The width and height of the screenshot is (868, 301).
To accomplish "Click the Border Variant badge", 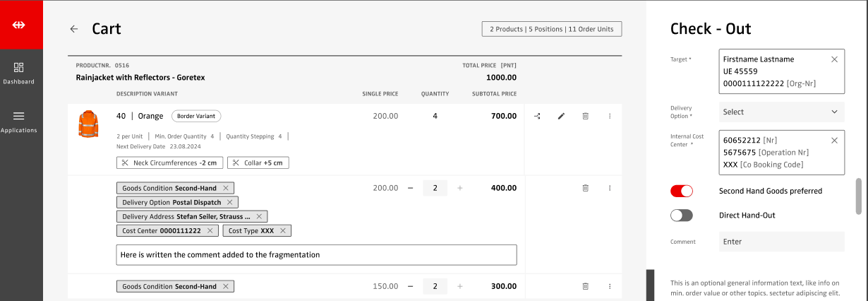I will 196,116.
